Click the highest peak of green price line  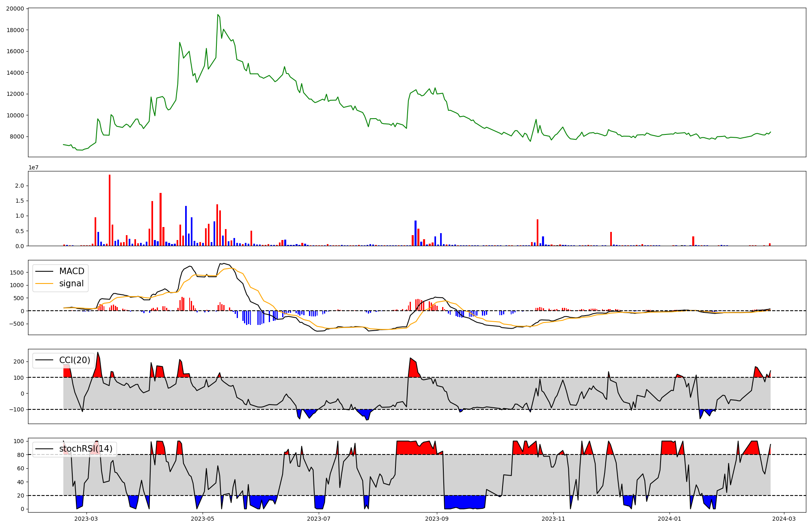click(x=218, y=15)
